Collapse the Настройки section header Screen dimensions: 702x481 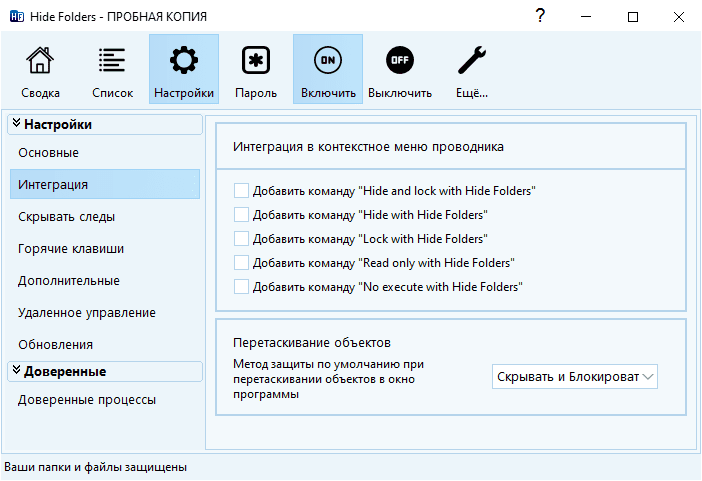(x=105, y=125)
